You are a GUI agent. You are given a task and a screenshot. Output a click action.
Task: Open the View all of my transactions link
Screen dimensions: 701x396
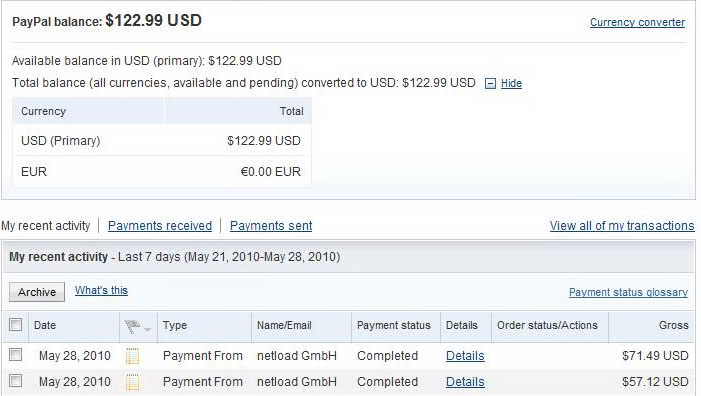(x=622, y=226)
